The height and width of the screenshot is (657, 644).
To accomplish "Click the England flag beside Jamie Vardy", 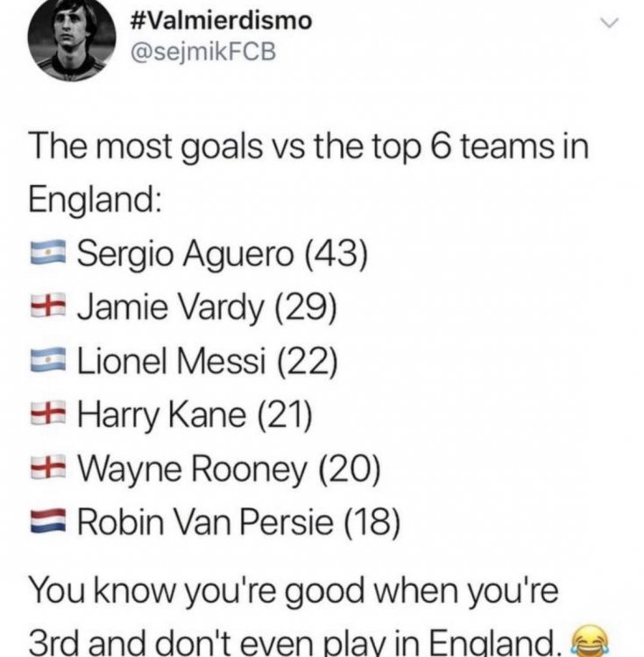I will point(48,307).
